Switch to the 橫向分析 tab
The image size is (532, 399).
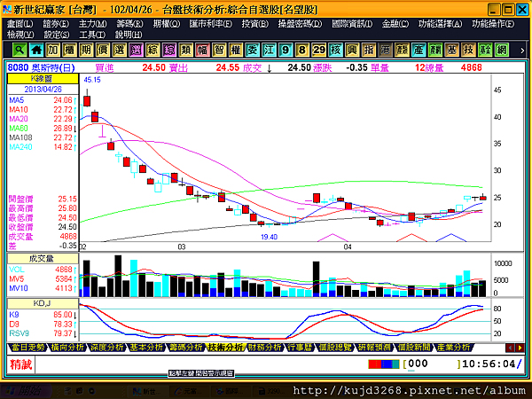[x=67, y=348]
